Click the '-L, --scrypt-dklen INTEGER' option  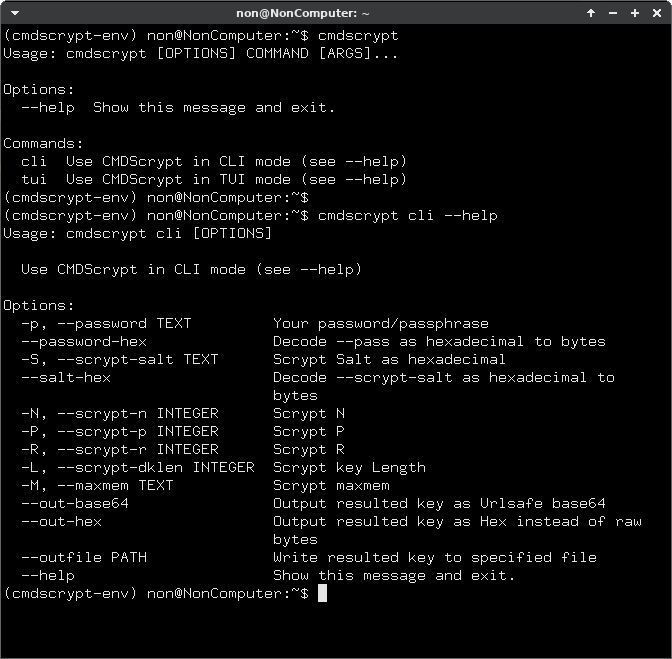point(138,467)
